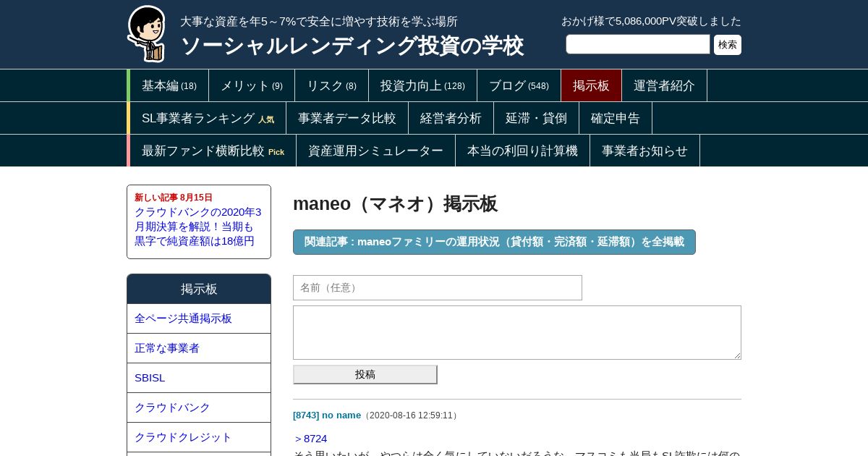The image size is (868, 456).
Task: Focus the header search input field
Action: (638, 44)
